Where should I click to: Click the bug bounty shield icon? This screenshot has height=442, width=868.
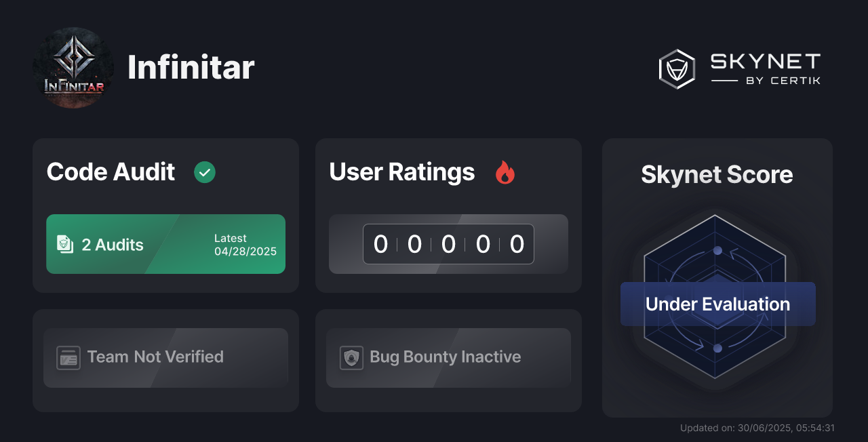coord(351,357)
